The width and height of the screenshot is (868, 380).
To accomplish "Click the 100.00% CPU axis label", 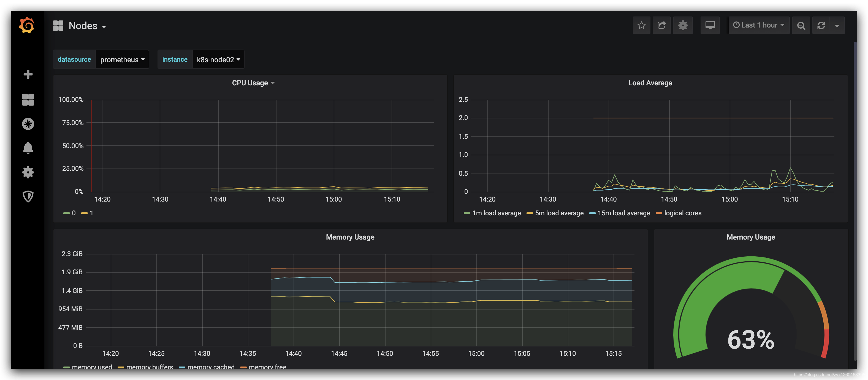I will point(71,100).
